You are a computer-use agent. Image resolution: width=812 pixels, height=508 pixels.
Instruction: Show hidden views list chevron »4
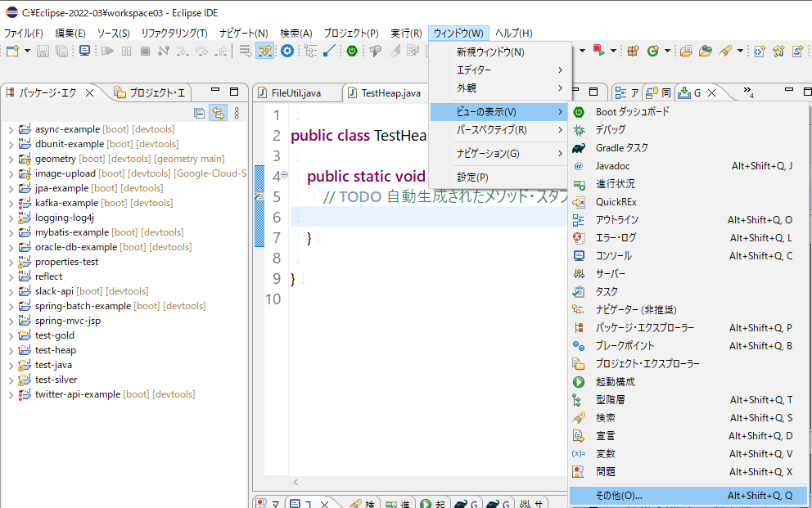(x=748, y=92)
